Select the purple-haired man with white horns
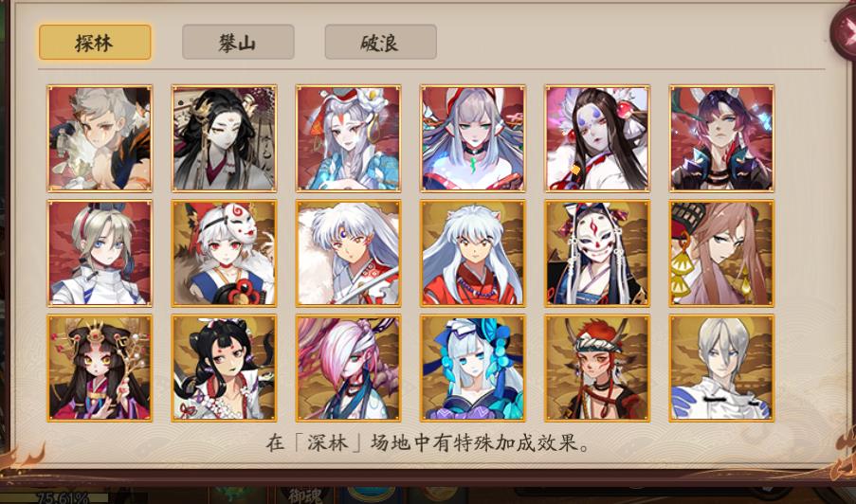This screenshot has width=856, height=504. pyautogui.click(x=721, y=138)
